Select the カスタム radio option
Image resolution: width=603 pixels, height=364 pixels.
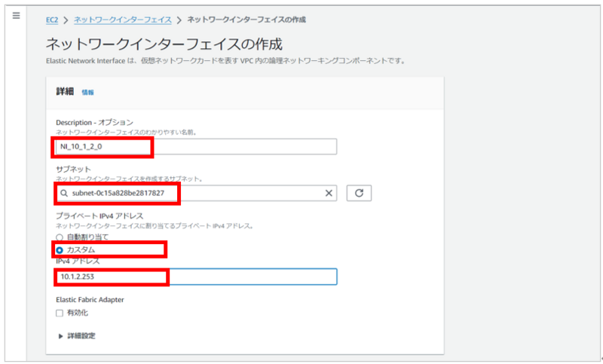[x=60, y=250]
